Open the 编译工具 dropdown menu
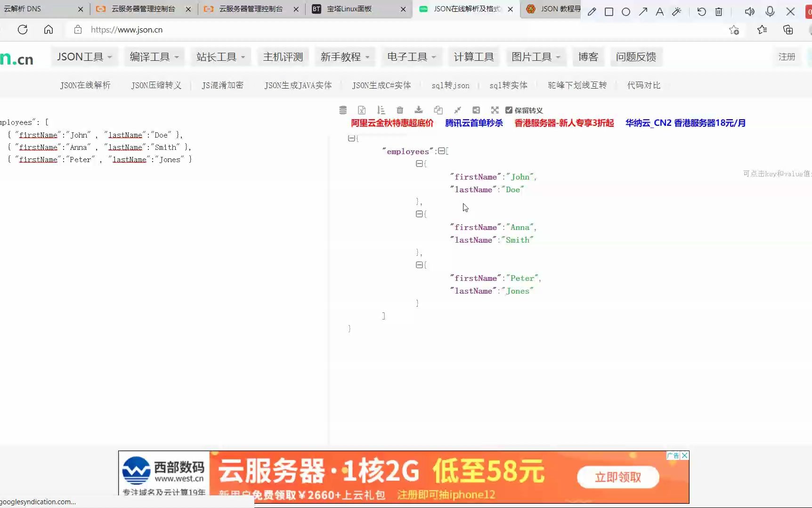 click(x=154, y=57)
